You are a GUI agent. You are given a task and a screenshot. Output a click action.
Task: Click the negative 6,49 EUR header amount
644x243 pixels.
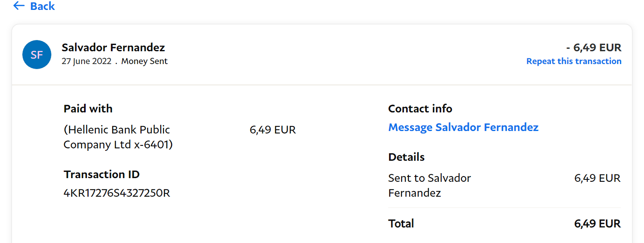coord(594,48)
